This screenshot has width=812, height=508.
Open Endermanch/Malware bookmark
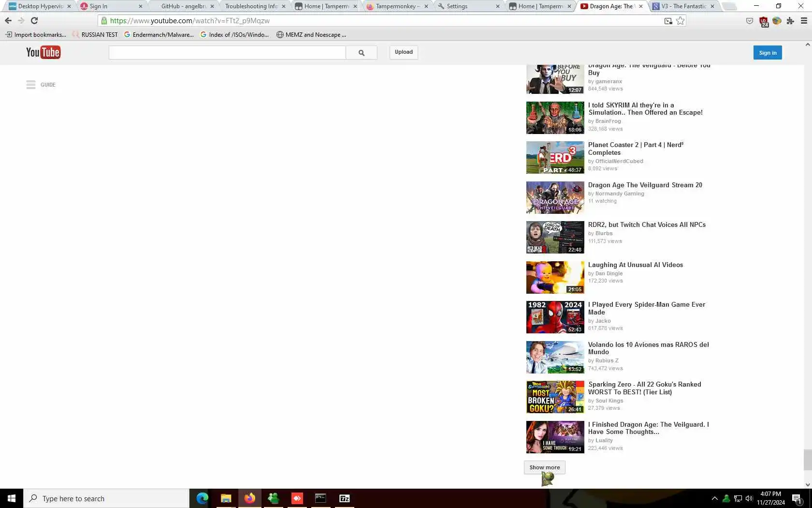pos(159,35)
